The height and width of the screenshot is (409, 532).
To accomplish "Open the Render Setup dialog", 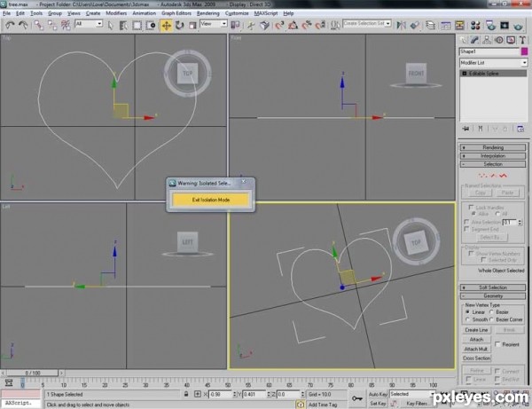I will coord(490,25).
